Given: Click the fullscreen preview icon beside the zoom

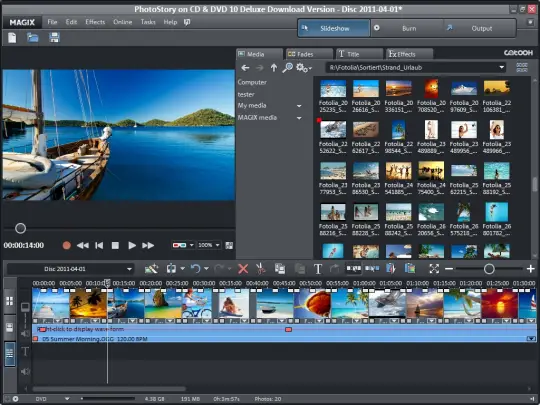Looking at the screenshot, I should pos(229,245).
